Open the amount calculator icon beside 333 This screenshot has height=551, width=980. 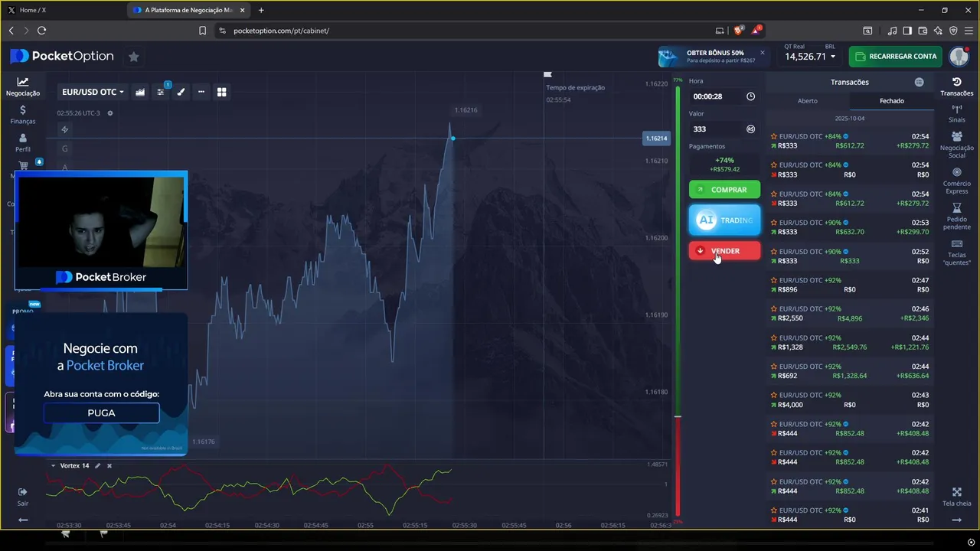[x=750, y=129]
